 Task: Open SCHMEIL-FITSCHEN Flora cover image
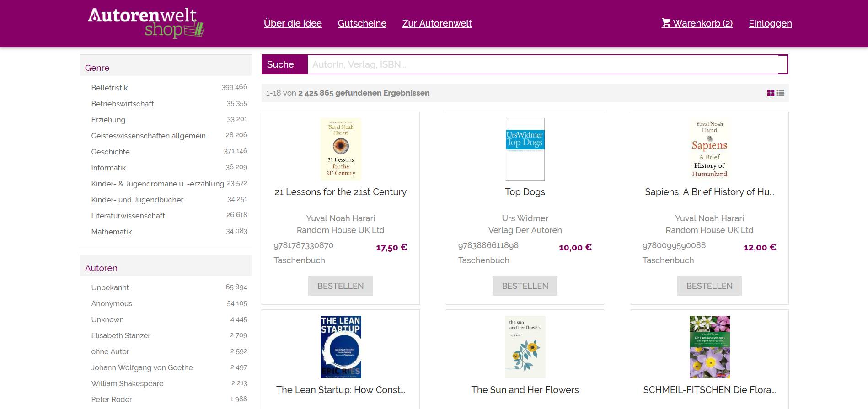pyautogui.click(x=709, y=347)
